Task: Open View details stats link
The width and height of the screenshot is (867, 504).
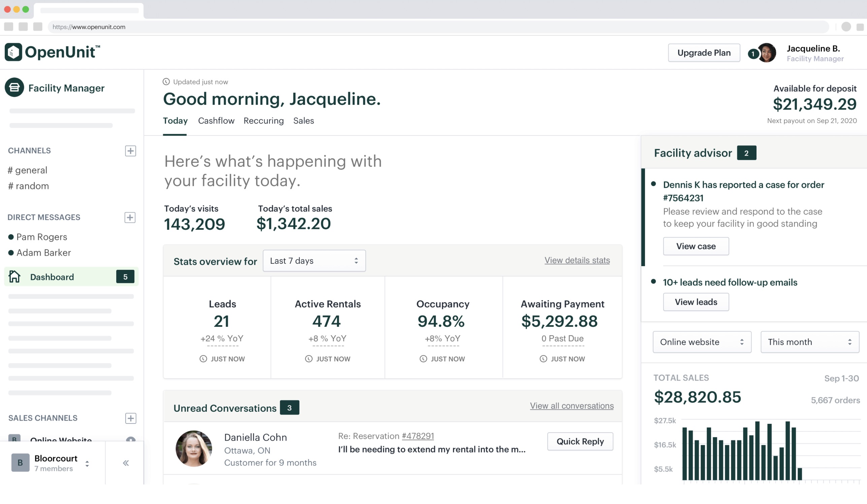Action: coord(577,260)
